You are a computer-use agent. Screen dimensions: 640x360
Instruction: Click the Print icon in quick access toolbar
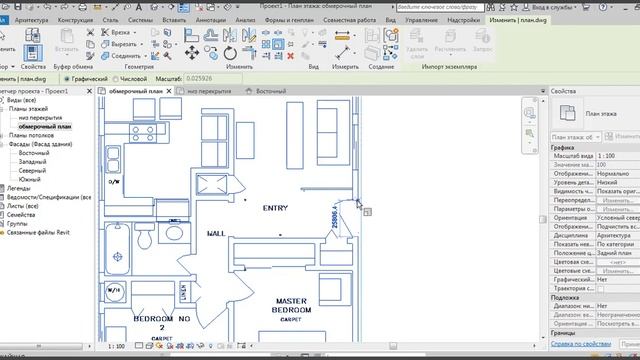(x=82, y=7)
